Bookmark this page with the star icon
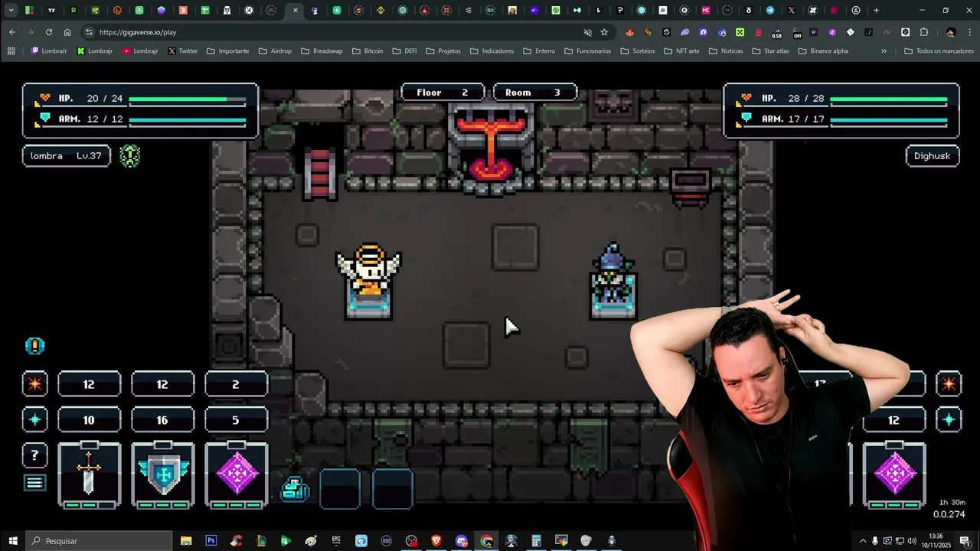 tap(604, 32)
